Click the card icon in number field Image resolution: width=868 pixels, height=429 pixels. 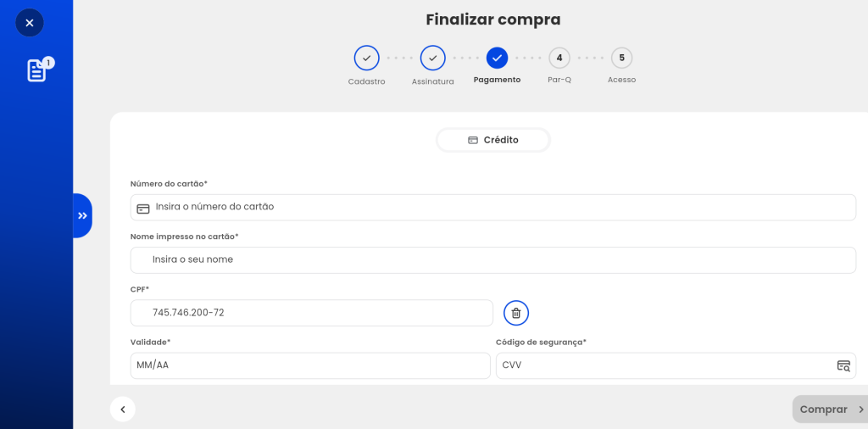142,209
